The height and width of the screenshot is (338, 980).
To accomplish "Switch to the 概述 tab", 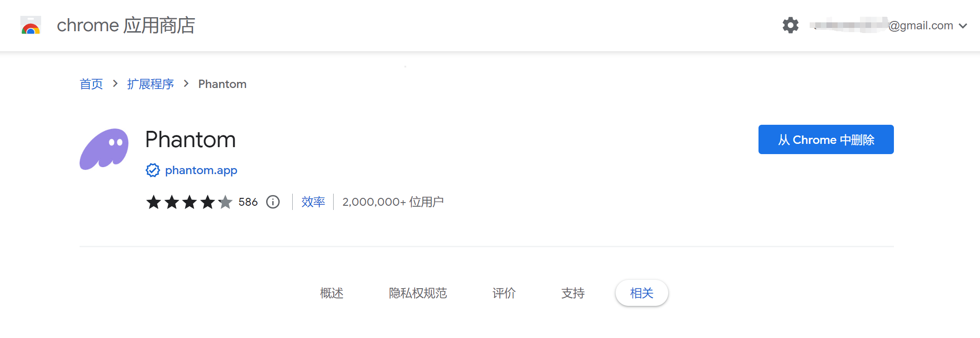I will point(332,293).
